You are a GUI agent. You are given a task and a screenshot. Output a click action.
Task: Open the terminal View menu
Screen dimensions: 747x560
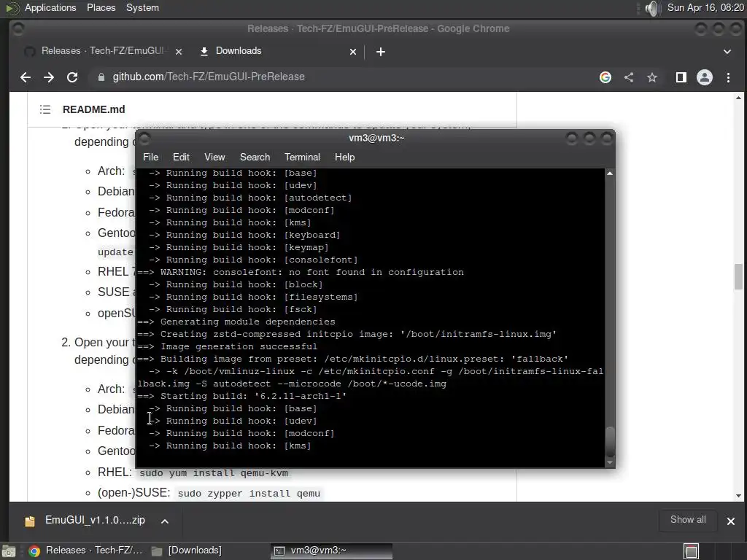click(x=214, y=157)
